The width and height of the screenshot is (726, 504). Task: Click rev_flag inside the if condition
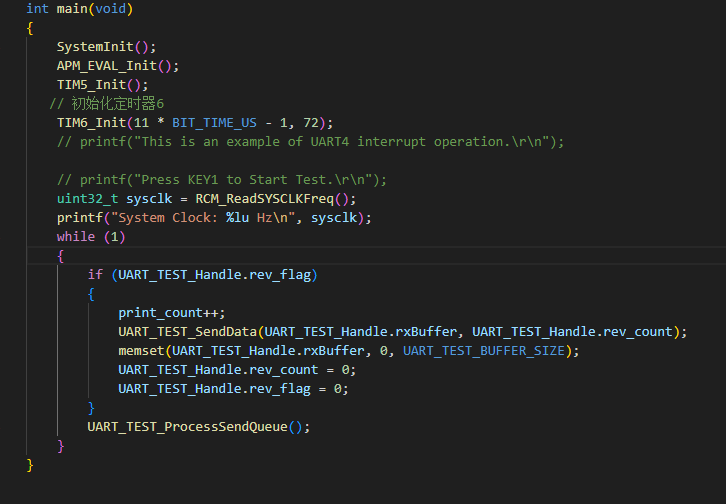[280, 275]
